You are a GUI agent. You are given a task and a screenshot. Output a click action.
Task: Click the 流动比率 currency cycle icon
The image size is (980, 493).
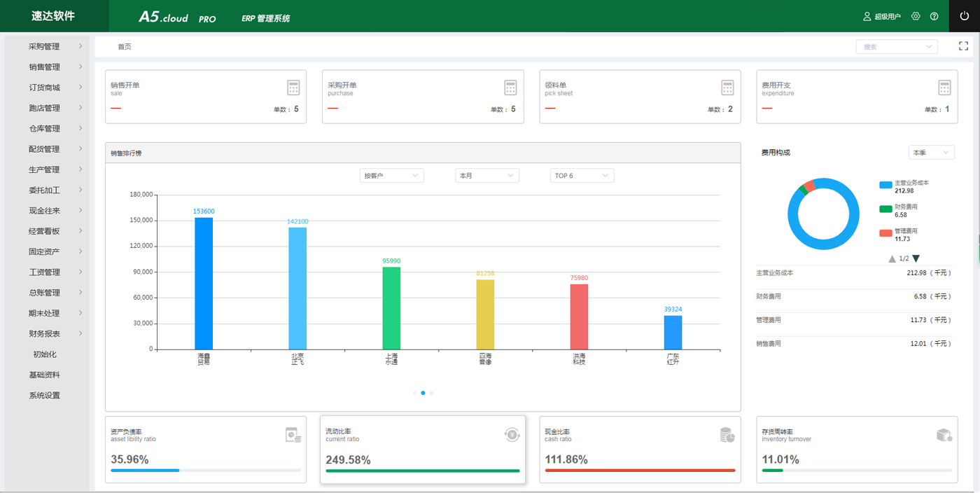click(512, 435)
